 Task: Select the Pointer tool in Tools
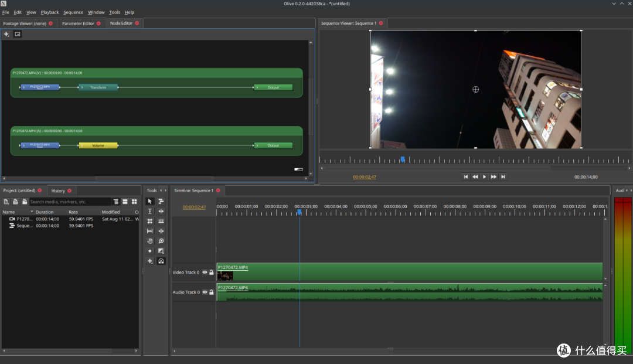pyautogui.click(x=150, y=202)
